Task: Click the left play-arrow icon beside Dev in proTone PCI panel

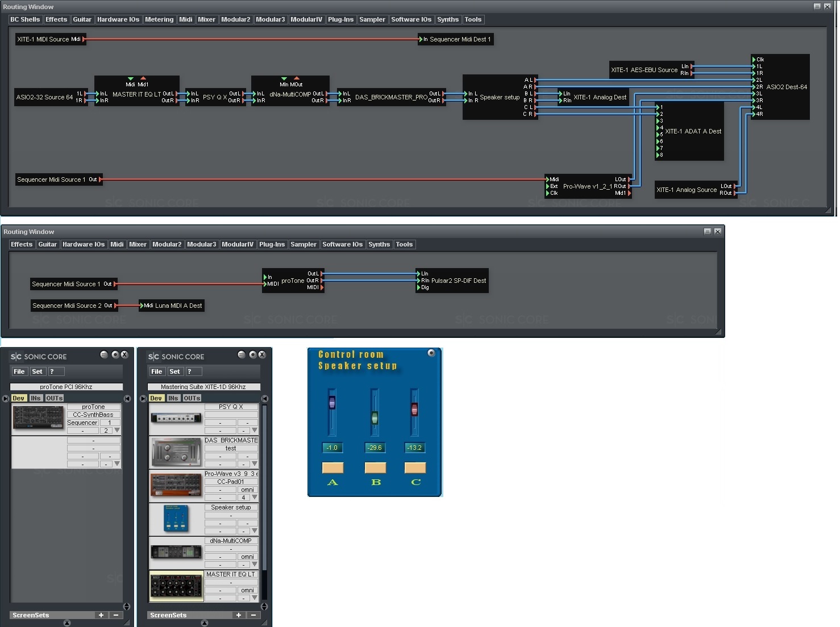Action: coord(5,398)
